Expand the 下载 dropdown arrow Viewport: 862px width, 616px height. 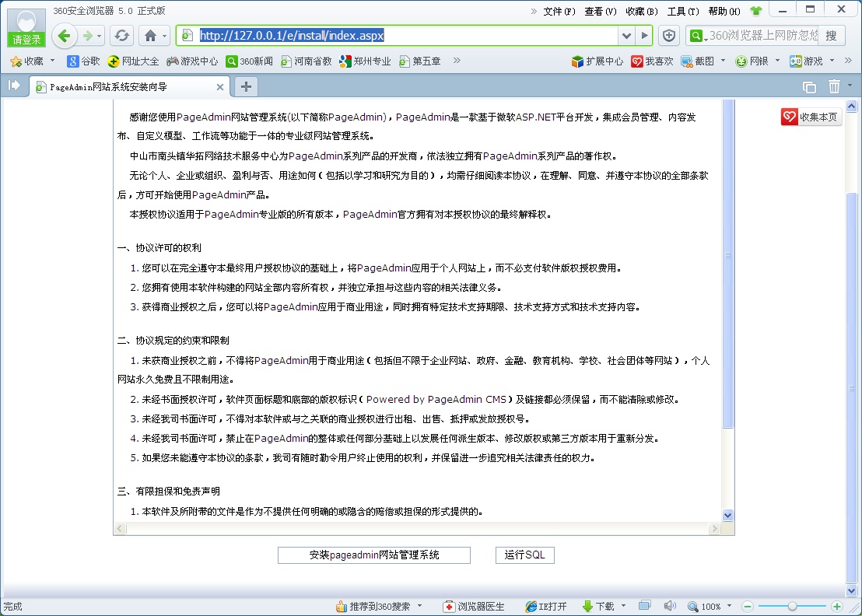(623, 606)
